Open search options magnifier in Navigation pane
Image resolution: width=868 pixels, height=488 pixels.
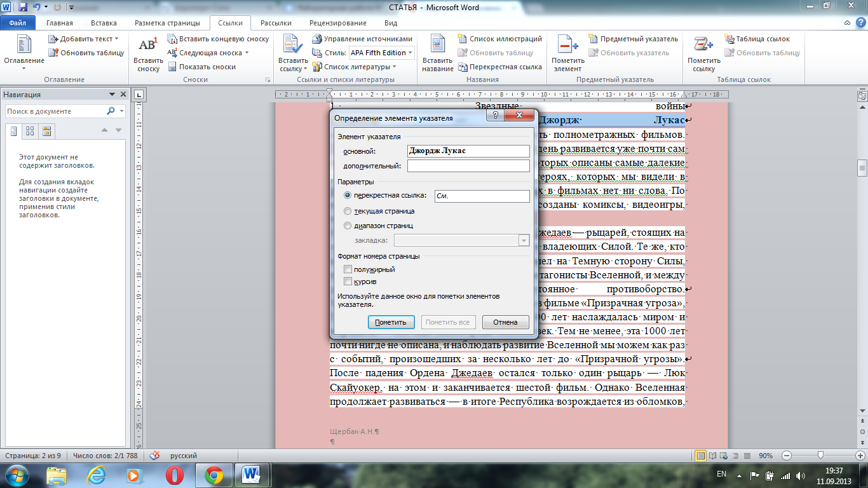click(x=111, y=111)
